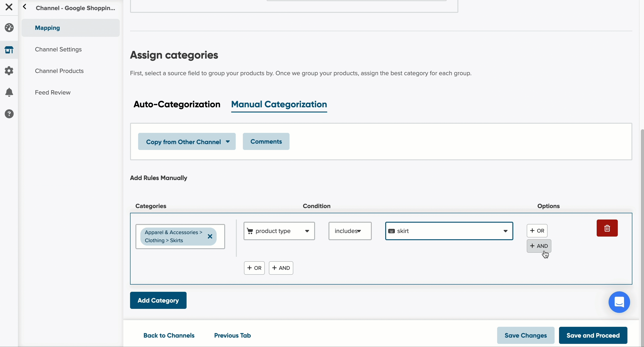Switch to the Auto-Categorization tab
This screenshot has width=644, height=347.
(x=177, y=104)
